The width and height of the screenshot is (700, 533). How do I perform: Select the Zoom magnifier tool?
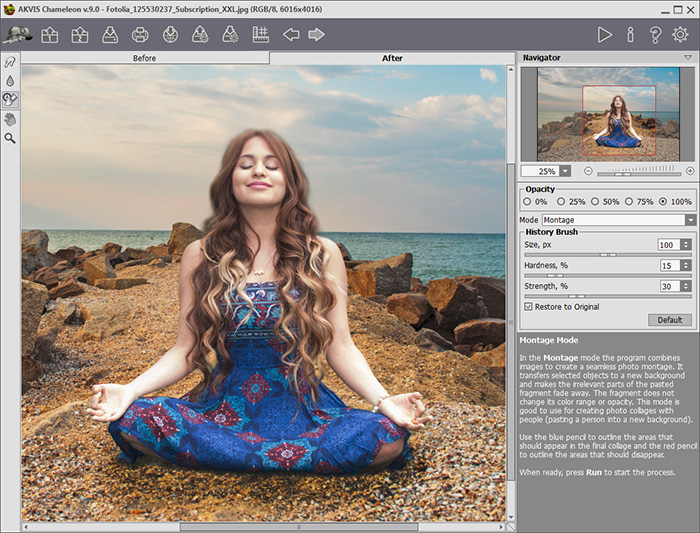pos(10,138)
